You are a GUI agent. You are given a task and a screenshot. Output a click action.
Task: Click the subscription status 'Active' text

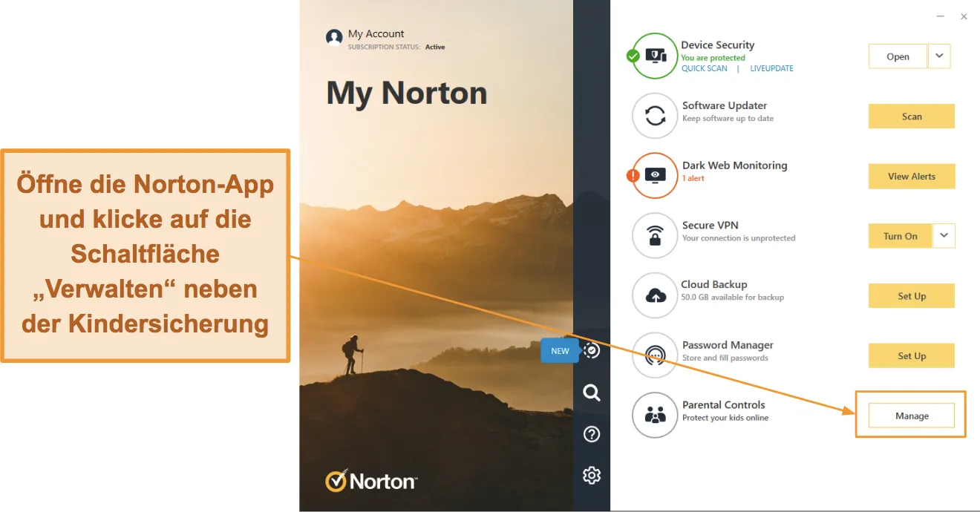pos(435,47)
